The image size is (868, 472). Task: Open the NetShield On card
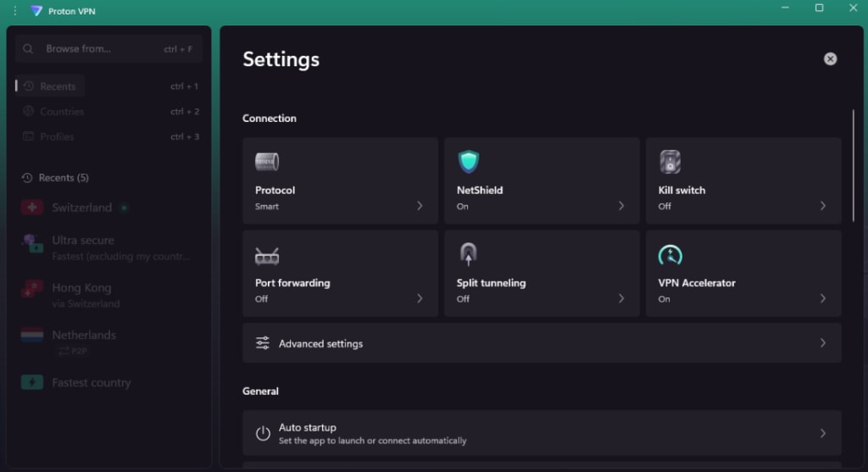[542, 181]
